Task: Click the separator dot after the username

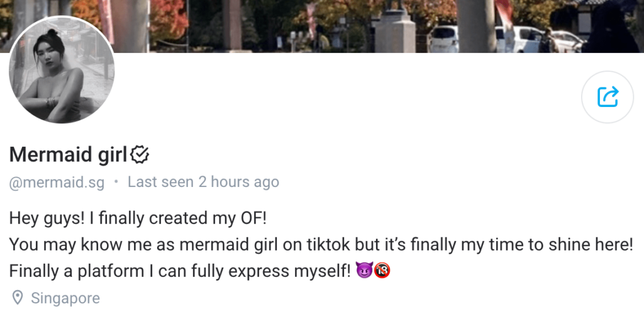Action: (116, 183)
